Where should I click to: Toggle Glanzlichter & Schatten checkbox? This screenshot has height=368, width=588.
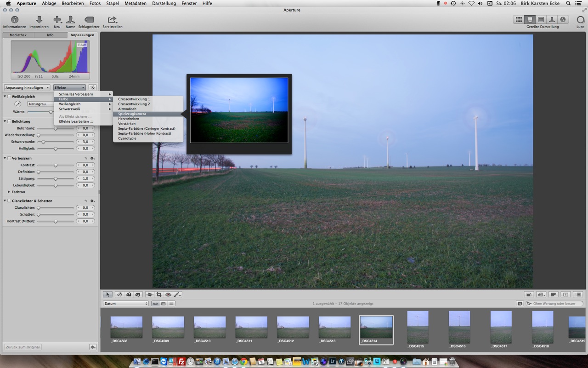click(9, 201)
